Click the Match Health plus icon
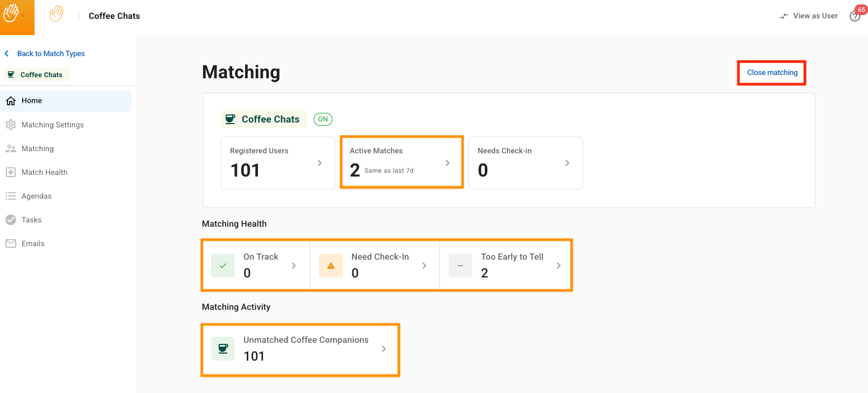The height and width of the screenshot is (393, 868). (11, 172)
